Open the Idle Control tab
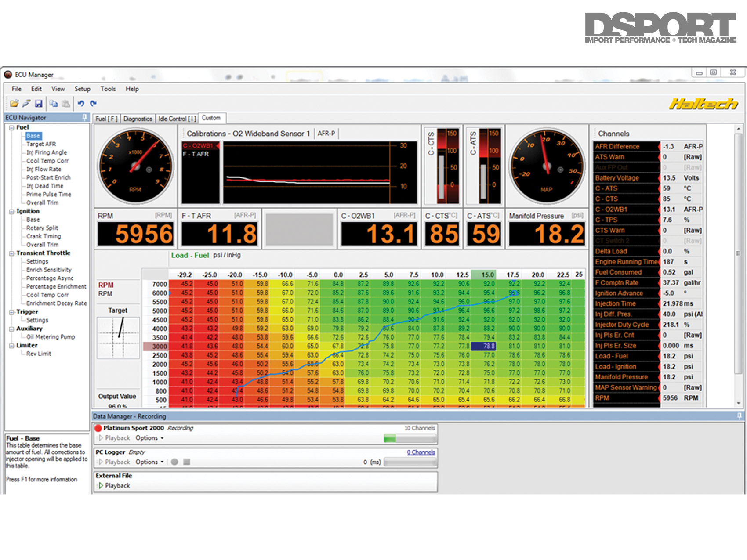 click(x=177, y=119)
